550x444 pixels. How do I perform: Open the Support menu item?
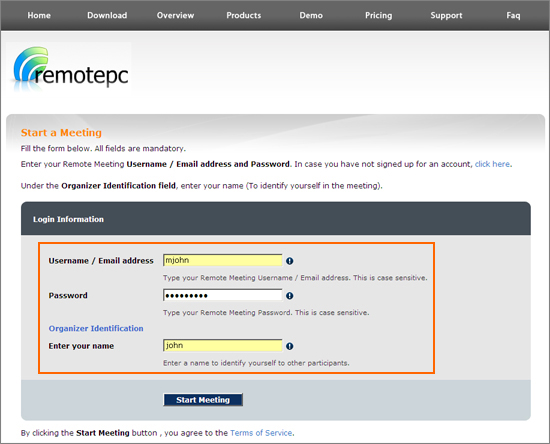tap(446, 15)
